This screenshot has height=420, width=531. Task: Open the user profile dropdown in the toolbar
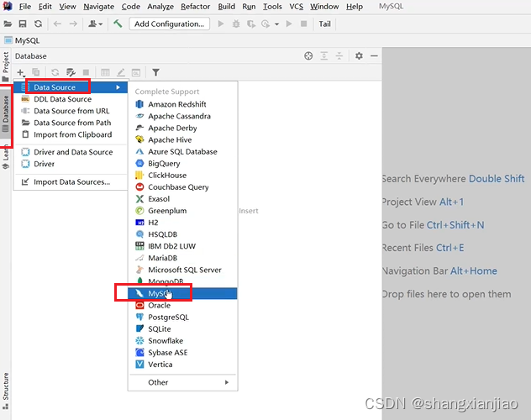95,24
